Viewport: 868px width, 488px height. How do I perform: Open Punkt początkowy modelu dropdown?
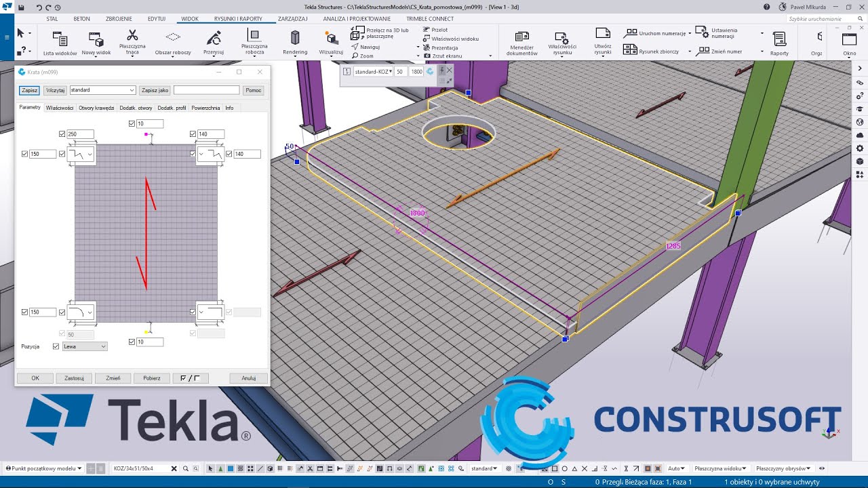(x=43, y=468)
